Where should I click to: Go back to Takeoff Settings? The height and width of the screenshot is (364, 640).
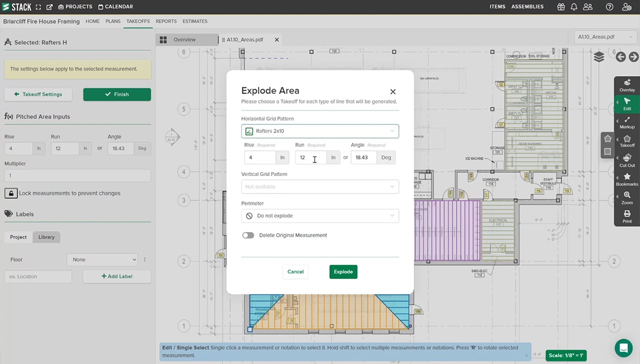pos(38,94)
